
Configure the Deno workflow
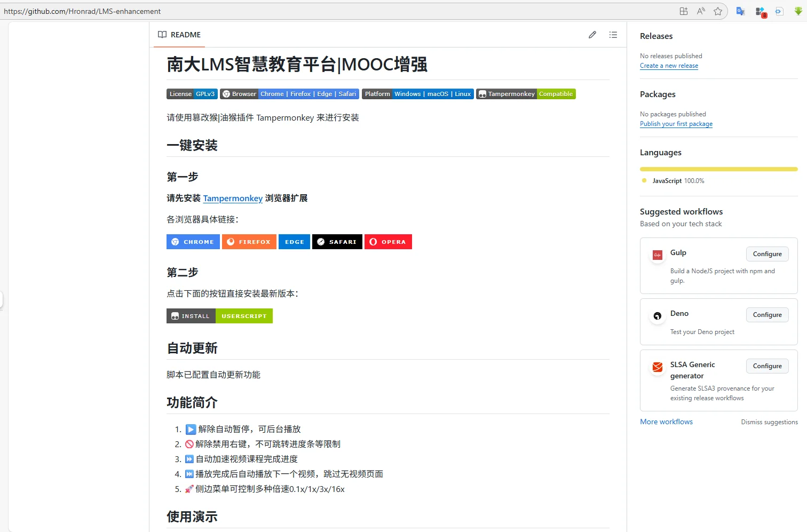pos(767,314)
